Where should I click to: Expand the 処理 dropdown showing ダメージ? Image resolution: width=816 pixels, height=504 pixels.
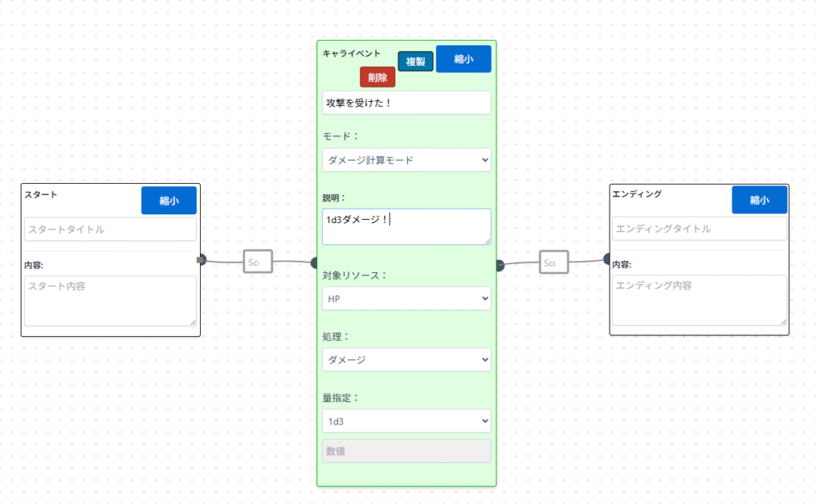[406, 360]
